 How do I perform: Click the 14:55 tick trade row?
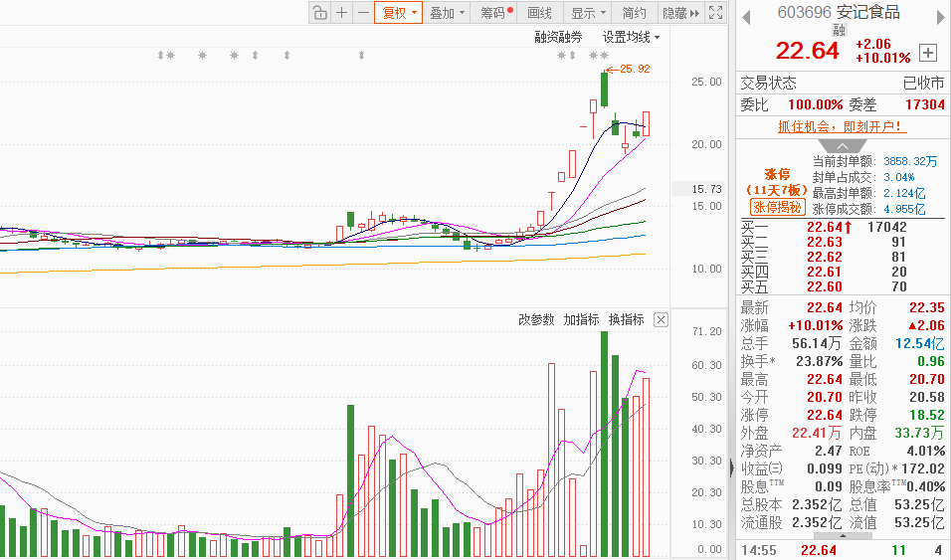[x=843, y=550]
